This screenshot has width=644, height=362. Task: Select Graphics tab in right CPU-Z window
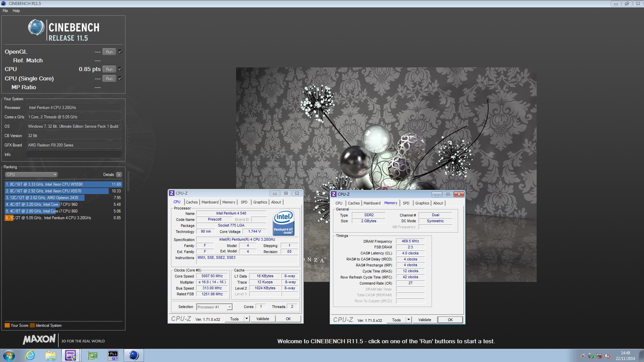tap(422, 203)
